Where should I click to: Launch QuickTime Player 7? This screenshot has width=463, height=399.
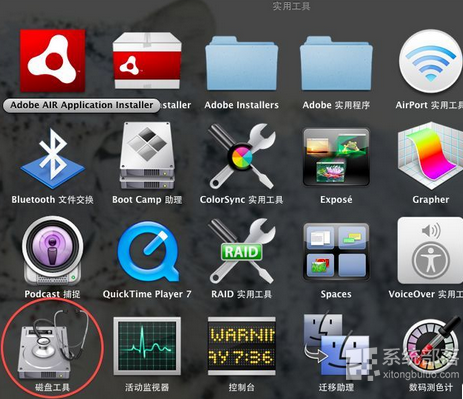click(148, 252)
